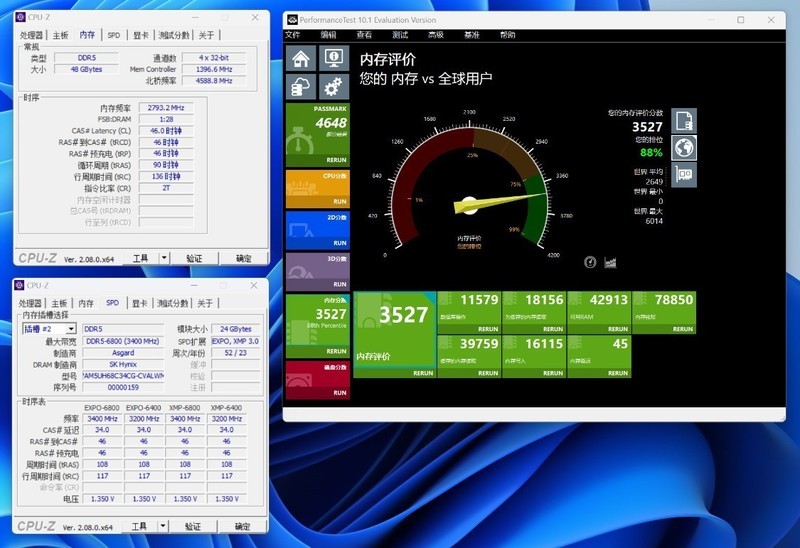Image resolution: width=800 pixels, height=548 pixels.
Task: Click the module manufacturer Asgard field
Action: click(x=123, y=353)
